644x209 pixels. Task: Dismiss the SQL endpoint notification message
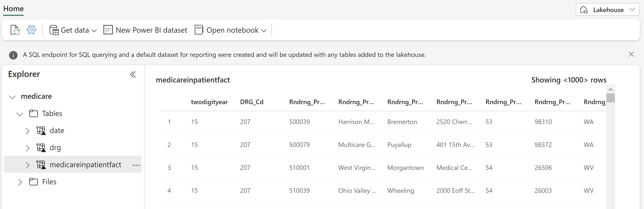[x=631, y=54]
